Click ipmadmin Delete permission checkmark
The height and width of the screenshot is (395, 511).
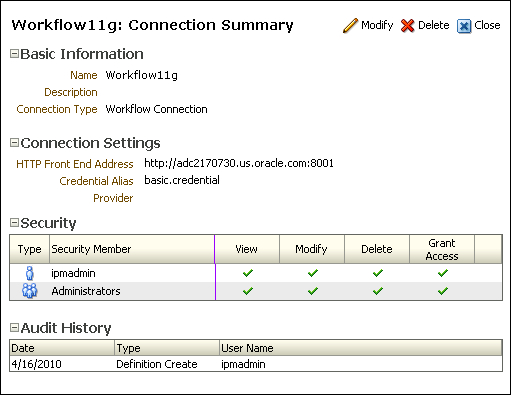pos(378,273)
